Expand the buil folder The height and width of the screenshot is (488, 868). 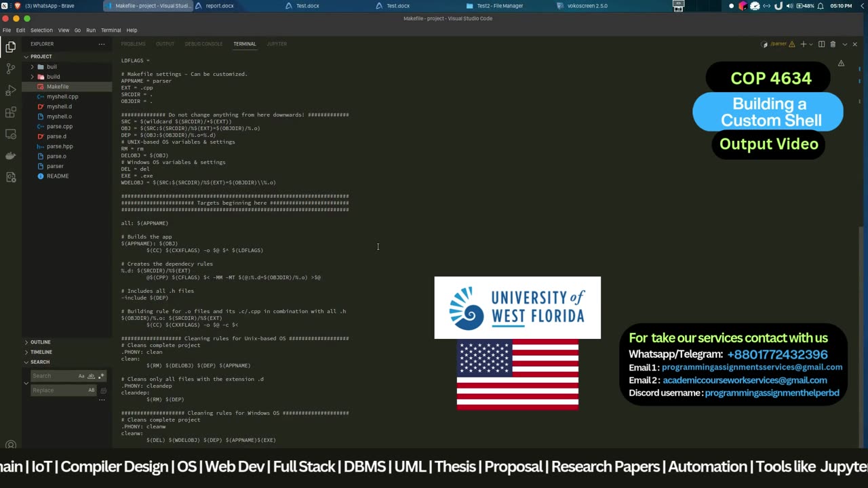point(32,67)
